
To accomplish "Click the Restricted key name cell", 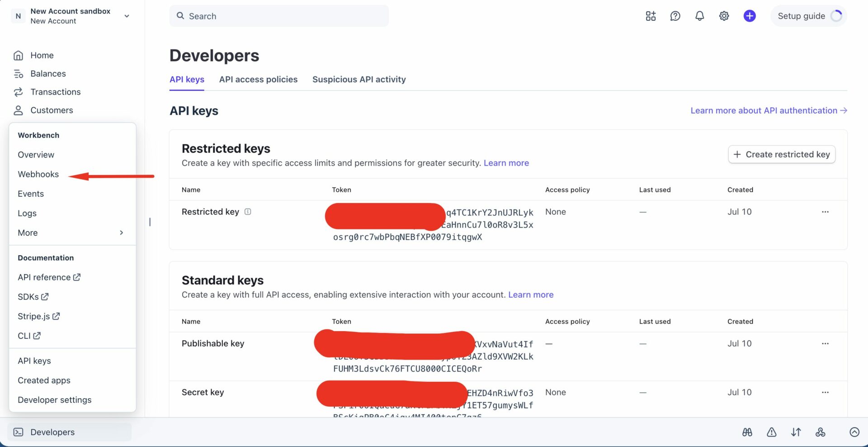I will [x=210, y=212].
